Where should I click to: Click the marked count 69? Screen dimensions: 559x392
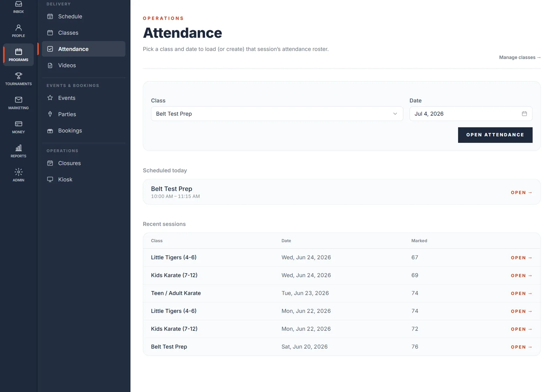(415, 275)
